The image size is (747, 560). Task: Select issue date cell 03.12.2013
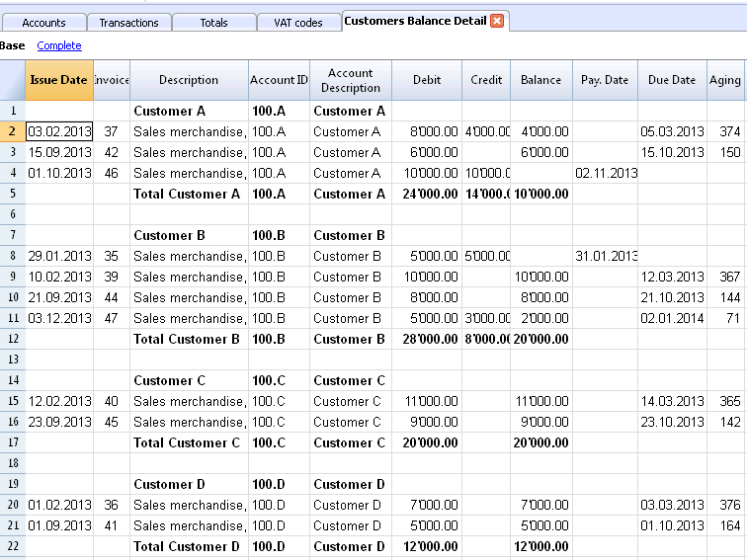[x=59, y=318]
